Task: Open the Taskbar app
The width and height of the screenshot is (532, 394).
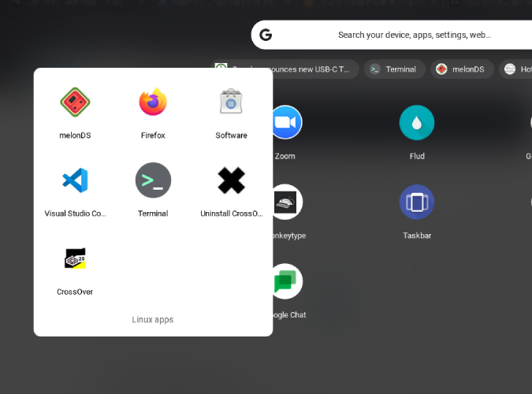Action: 417,203
